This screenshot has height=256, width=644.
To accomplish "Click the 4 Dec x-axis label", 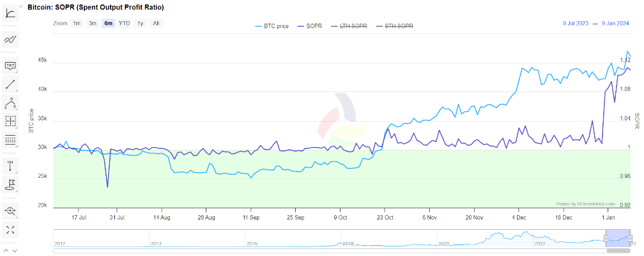I will click(x=519, y=216).
